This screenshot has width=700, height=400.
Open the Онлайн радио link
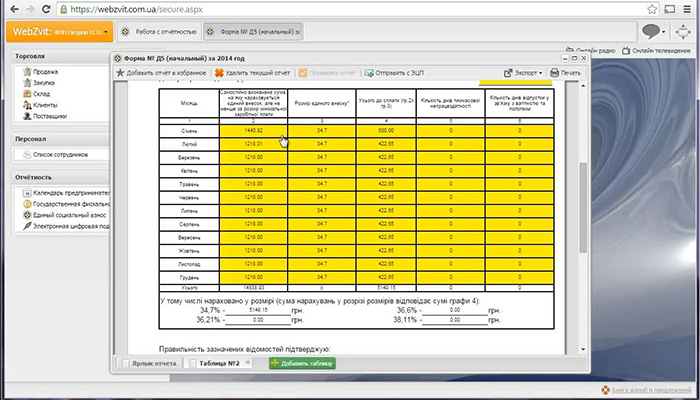tap(590, 50)
